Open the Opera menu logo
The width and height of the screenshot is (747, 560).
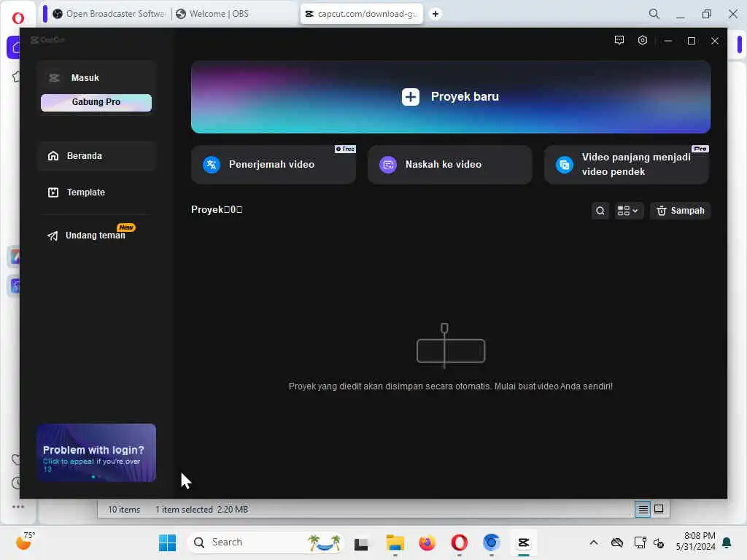(x=18, y=18)
